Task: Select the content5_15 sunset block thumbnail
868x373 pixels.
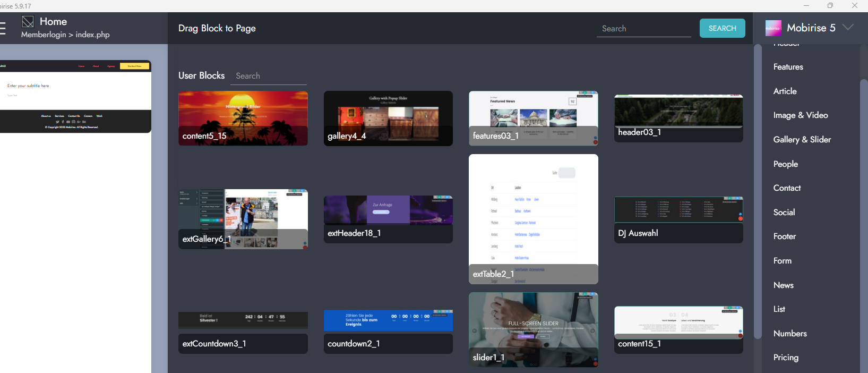Action: (x=243, y=118)
